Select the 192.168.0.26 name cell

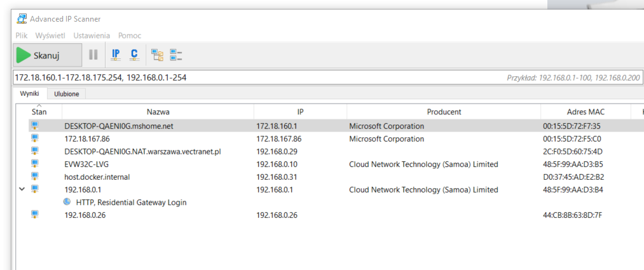click(x=85, y=215)
